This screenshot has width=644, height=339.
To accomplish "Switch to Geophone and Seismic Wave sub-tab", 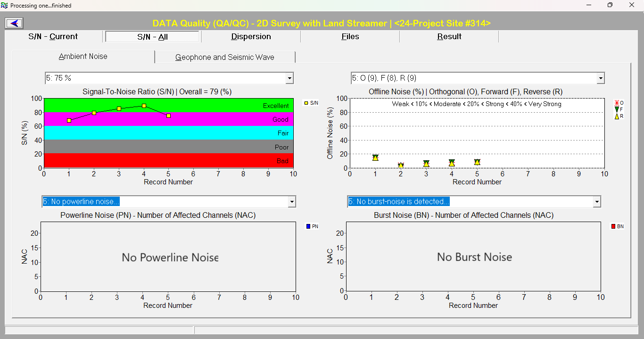I will [x=225, y=57].
